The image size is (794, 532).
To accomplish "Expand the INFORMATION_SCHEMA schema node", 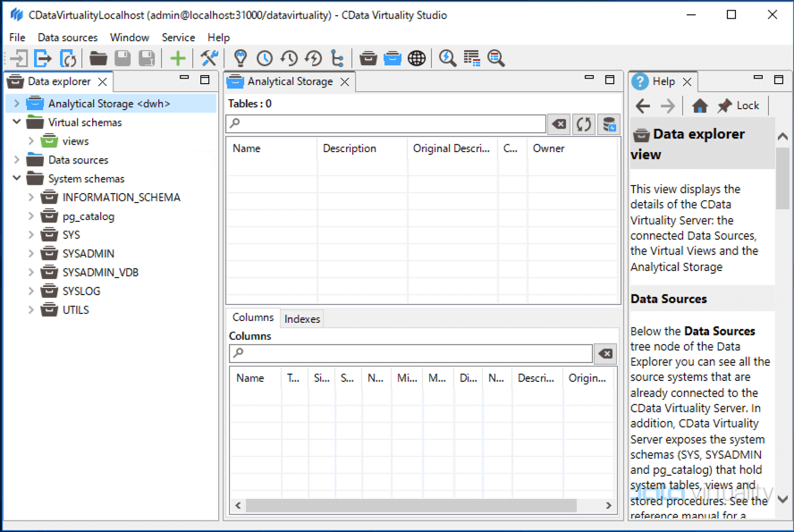I will [x=30, y=198].
